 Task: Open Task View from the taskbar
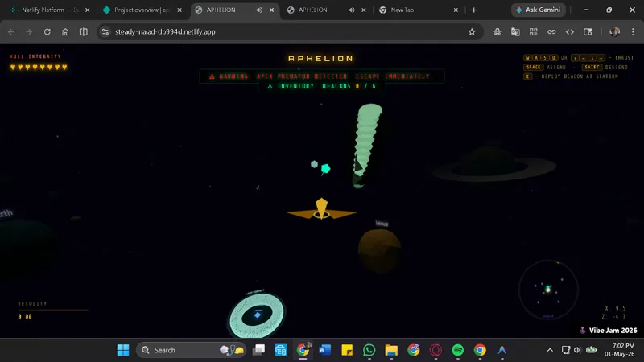258,350
